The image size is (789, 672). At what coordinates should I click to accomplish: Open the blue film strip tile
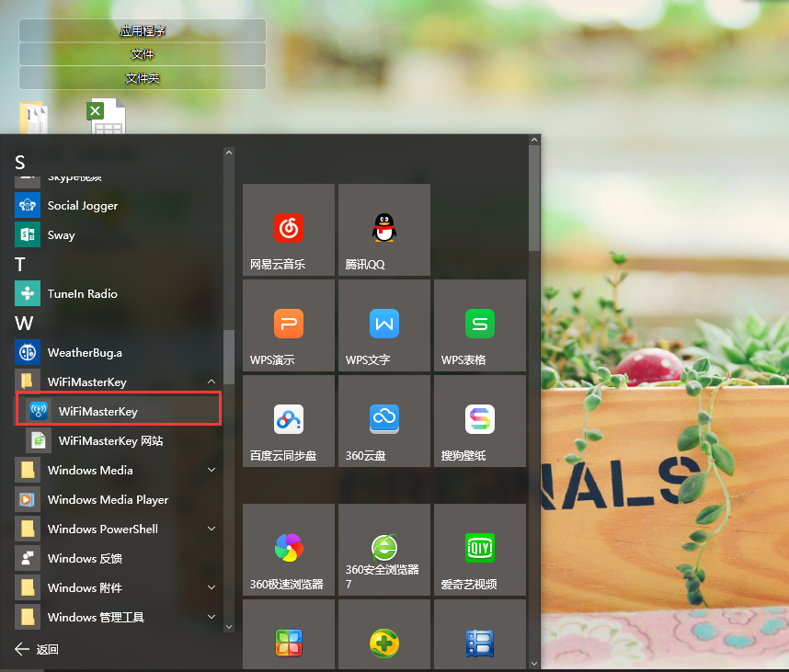479,634
